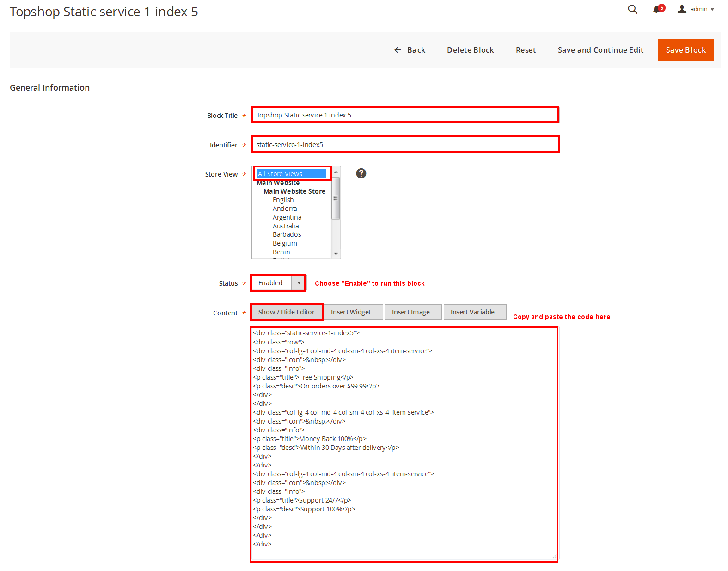This screenshot has width=728, height=571.
Task: Click the Delete Block button
Action: coord(470,50)
